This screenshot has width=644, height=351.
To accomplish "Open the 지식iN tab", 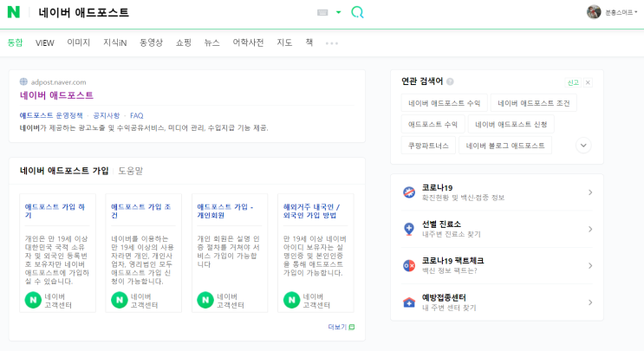I will pos(115,42).
